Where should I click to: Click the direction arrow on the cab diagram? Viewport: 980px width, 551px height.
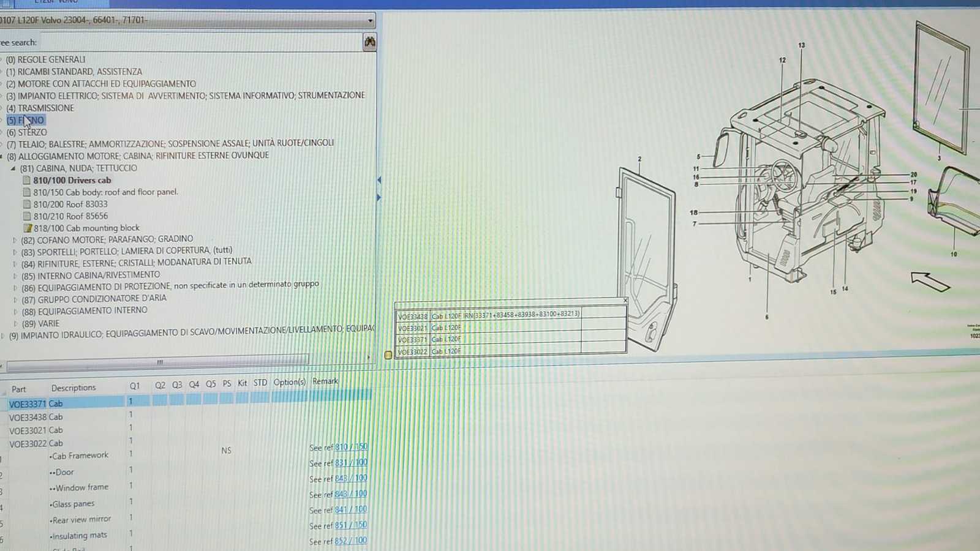click(930, 281)
